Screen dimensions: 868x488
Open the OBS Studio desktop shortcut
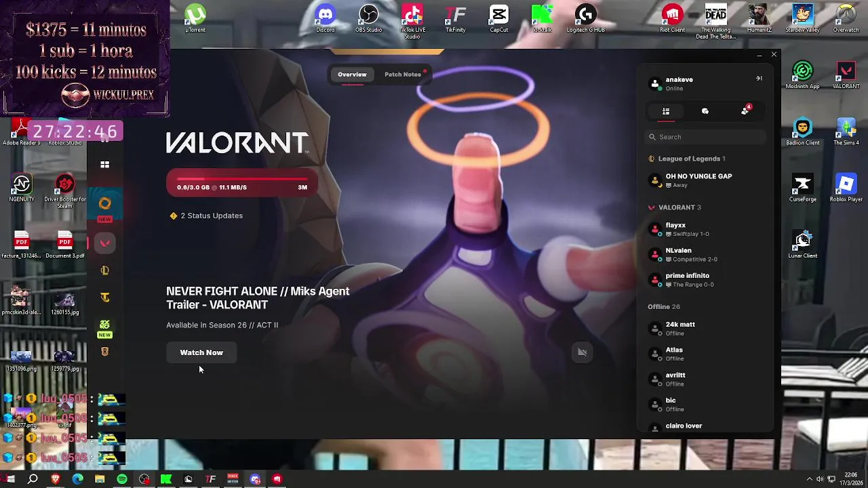point(369,18)
